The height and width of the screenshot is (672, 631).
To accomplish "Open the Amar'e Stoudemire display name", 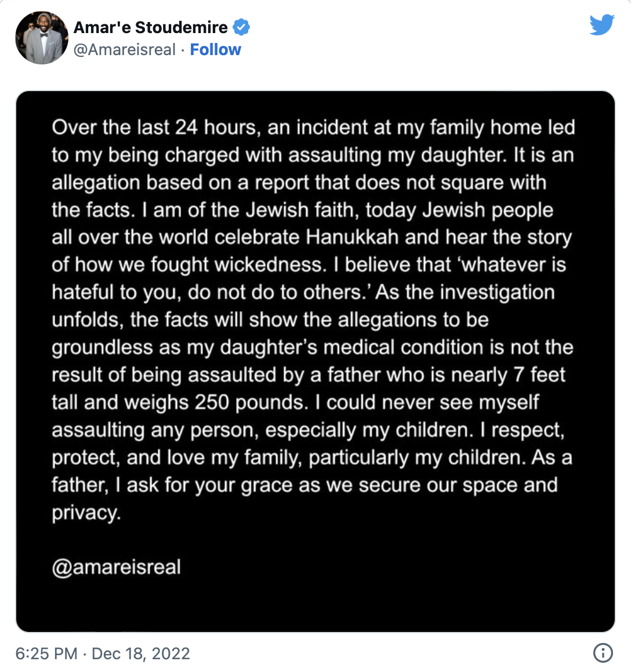I will coord(151,27).
